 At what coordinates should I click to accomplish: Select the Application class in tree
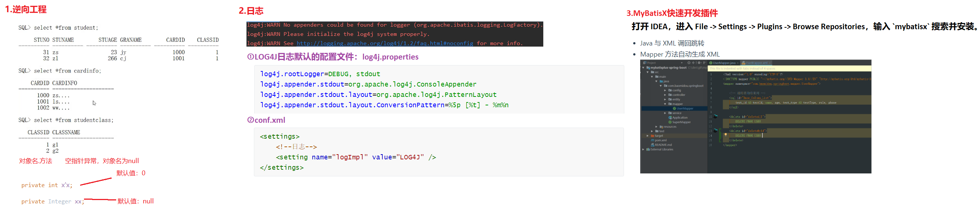679,118
